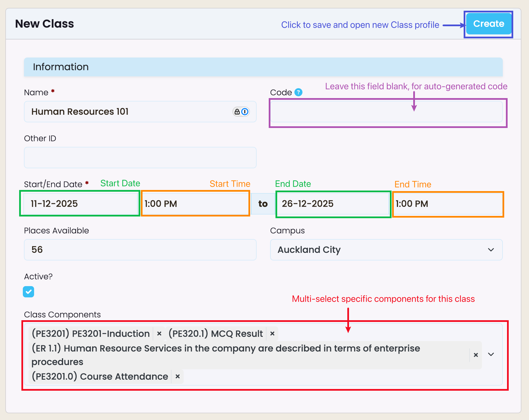Click the password manager icon in Name field
The image size is (529, 420).
tap(241, 112)
